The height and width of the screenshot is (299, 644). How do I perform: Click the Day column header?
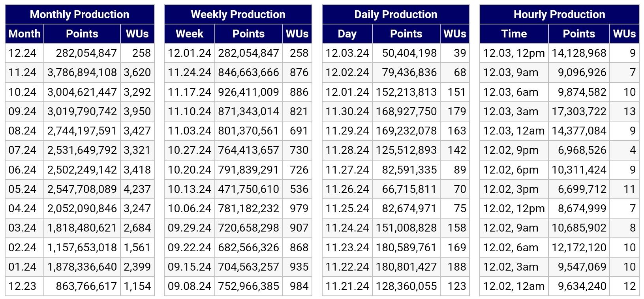pyautogui.click(x=347, y=34)
